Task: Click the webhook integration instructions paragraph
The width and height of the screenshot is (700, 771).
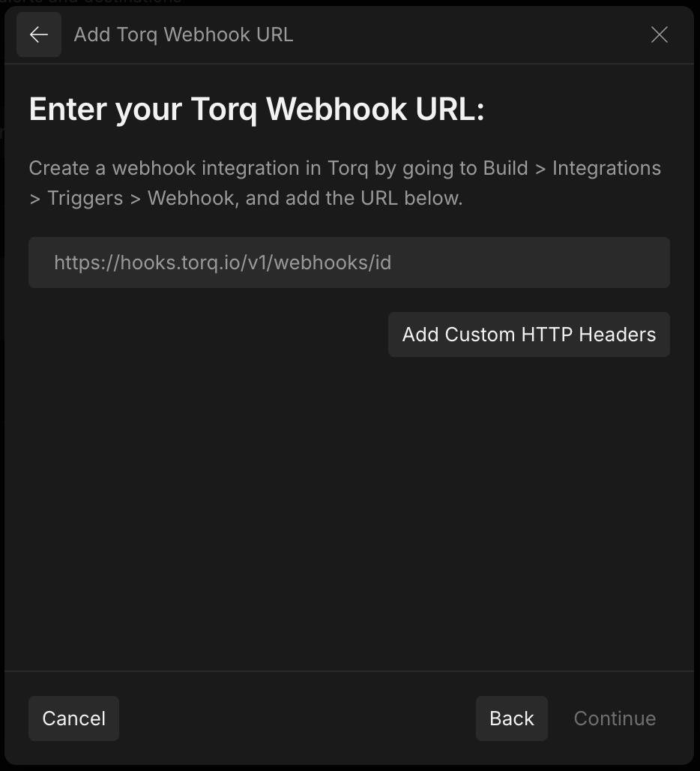Action: (x=345, y=183)
